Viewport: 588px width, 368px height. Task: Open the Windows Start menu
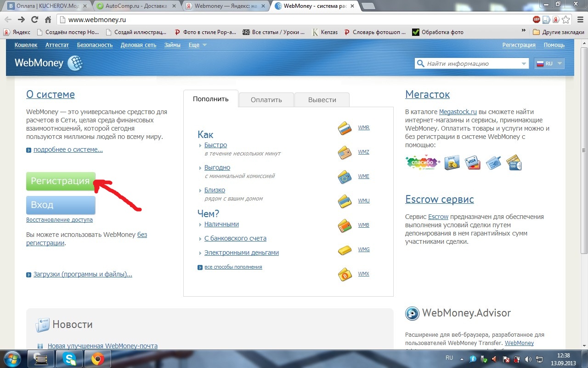[x=12, y=359]
